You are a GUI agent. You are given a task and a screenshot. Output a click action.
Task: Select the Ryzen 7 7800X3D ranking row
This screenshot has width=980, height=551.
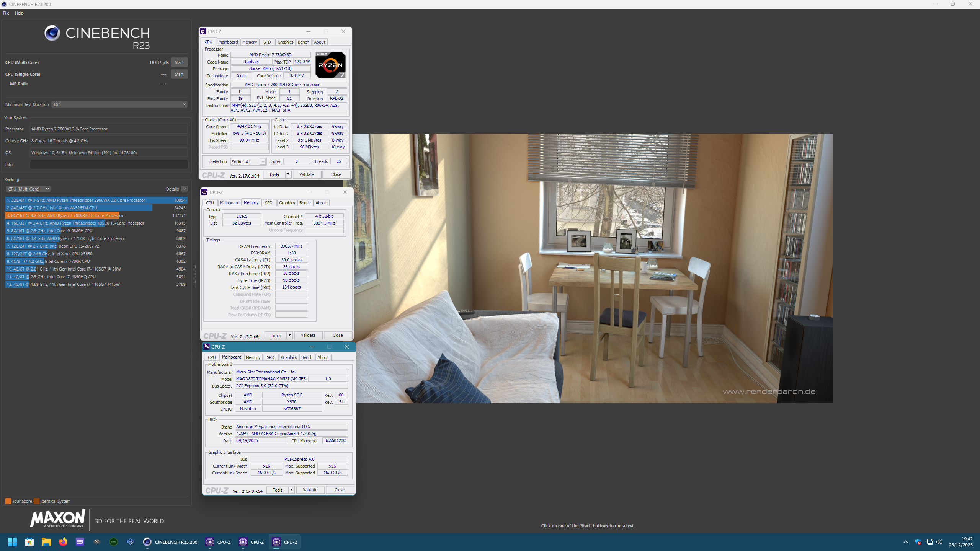(x=96, y=215)
